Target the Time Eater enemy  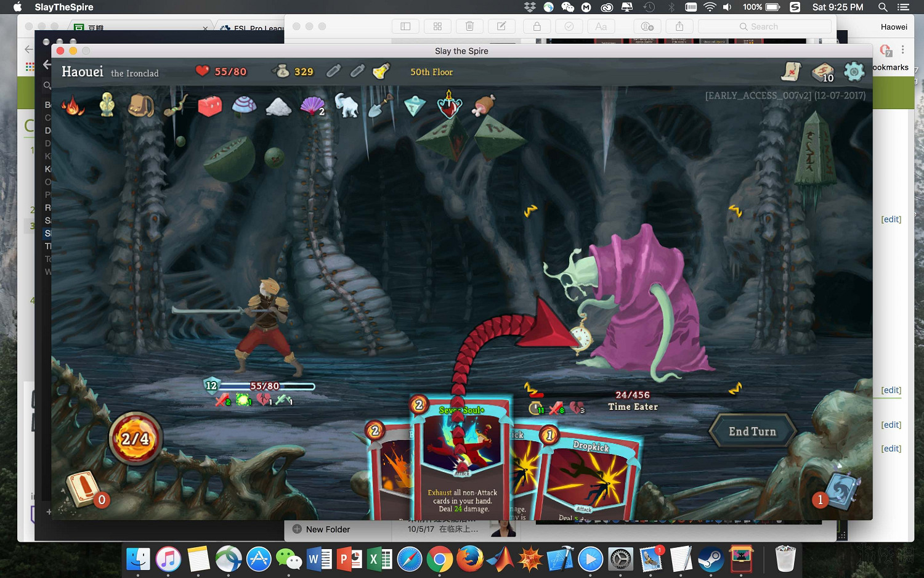coord(641,308)
